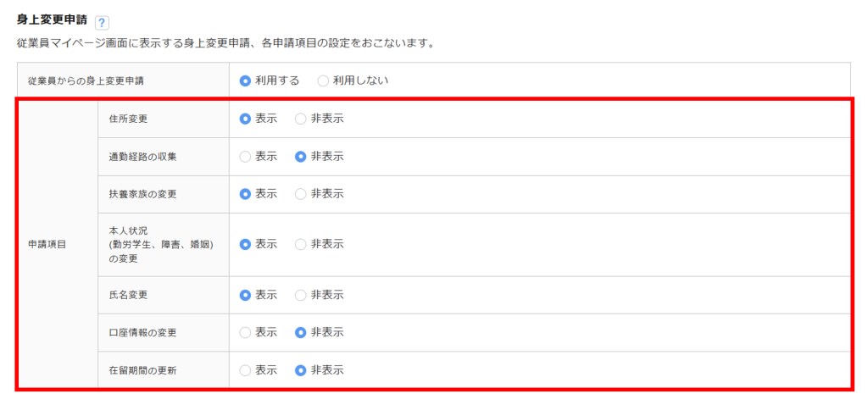This screenshot has height=405, width=868.
Task: Select 利用しない for 従業員からの身上変更申請
Action: click(323, 81)
